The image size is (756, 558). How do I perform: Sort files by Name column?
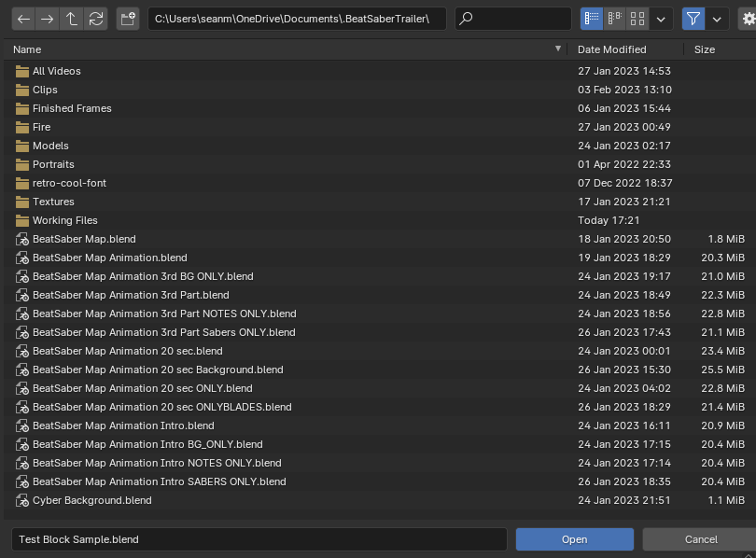(x=27, y=49)
